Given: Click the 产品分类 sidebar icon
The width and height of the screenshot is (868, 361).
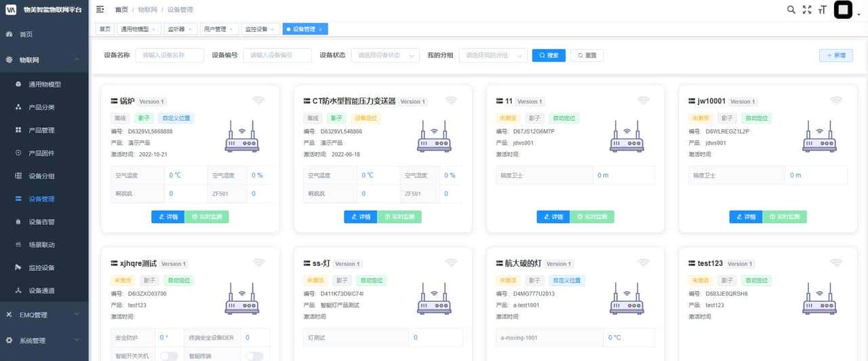Looking at the screenshot, I should [x=18, y=107].
